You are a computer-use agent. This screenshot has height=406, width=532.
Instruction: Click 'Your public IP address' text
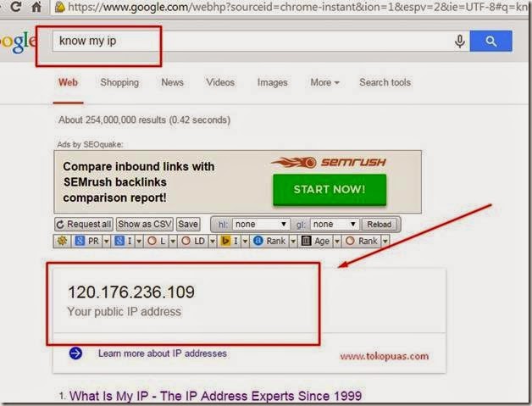click(125, 312)
